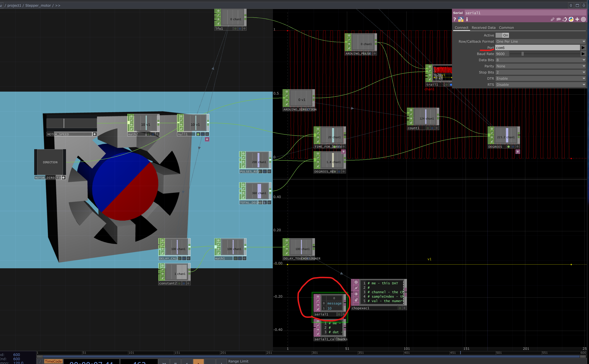The height and width of the screenshot is (364, 589).
Task: Click Stepper_motor in the network path
Action: pyautogui.click(x=38, y=5)
